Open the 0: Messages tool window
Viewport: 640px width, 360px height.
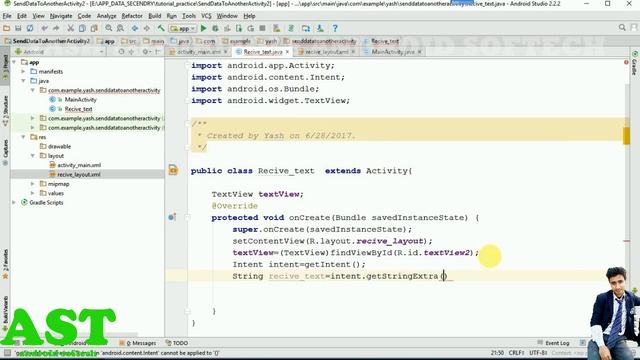click(x=138, y=343)
